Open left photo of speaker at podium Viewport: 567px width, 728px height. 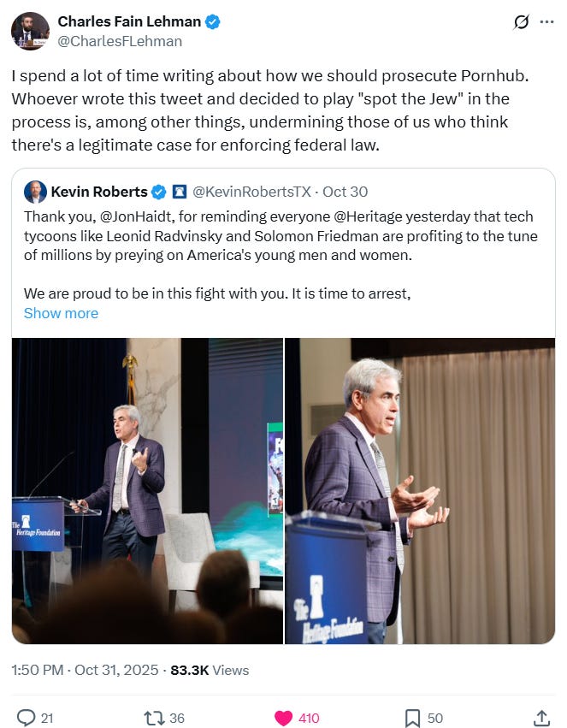point(147,491)
